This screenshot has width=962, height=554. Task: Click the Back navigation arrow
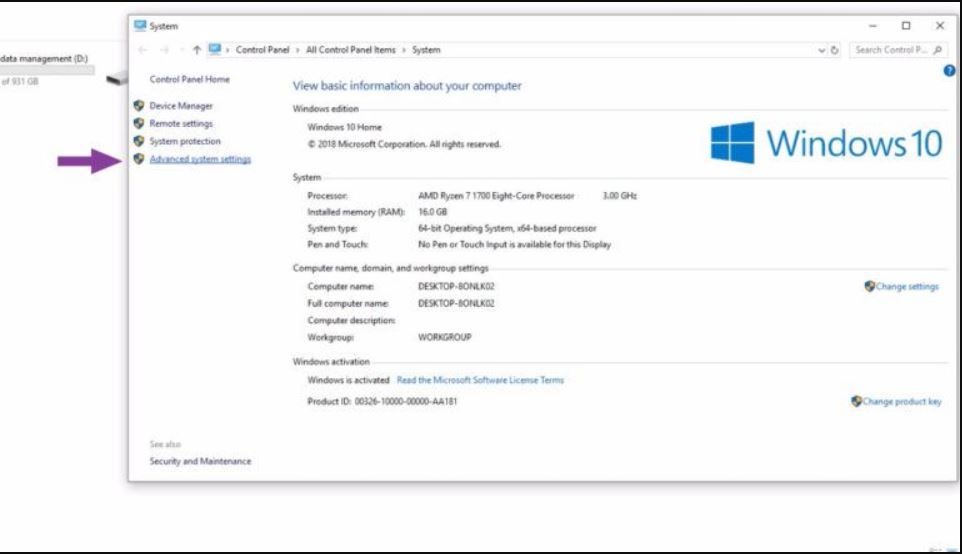[143, 50]
